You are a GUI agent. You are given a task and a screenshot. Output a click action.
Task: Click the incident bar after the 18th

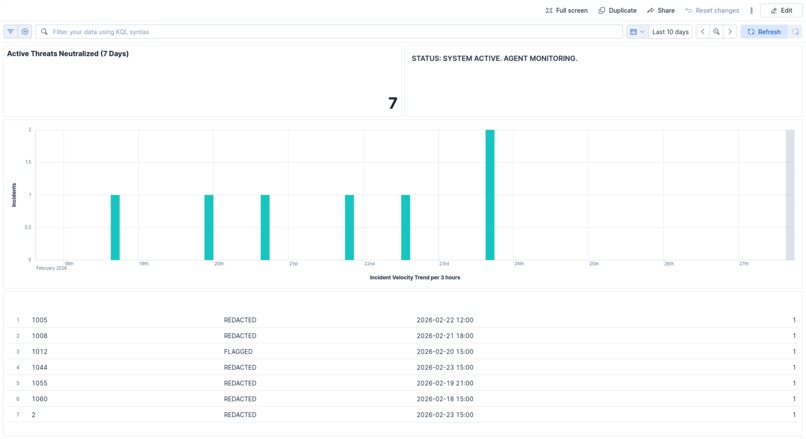click(115, 227)
